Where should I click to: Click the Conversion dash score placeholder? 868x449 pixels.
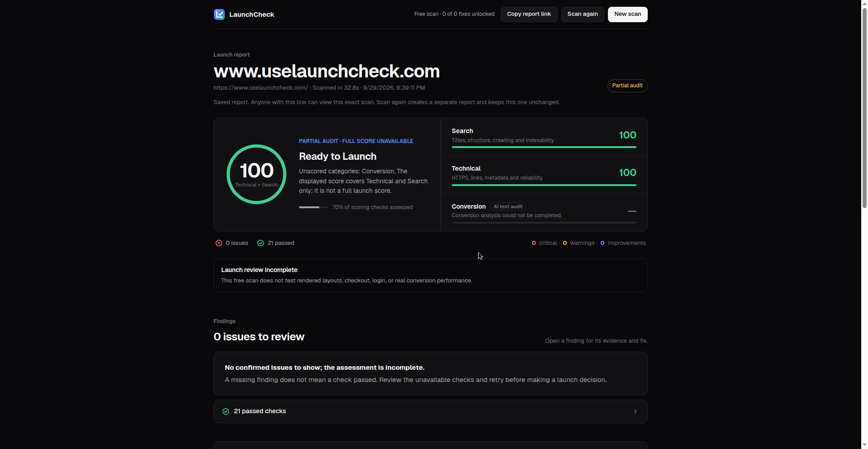coord(632,211)
